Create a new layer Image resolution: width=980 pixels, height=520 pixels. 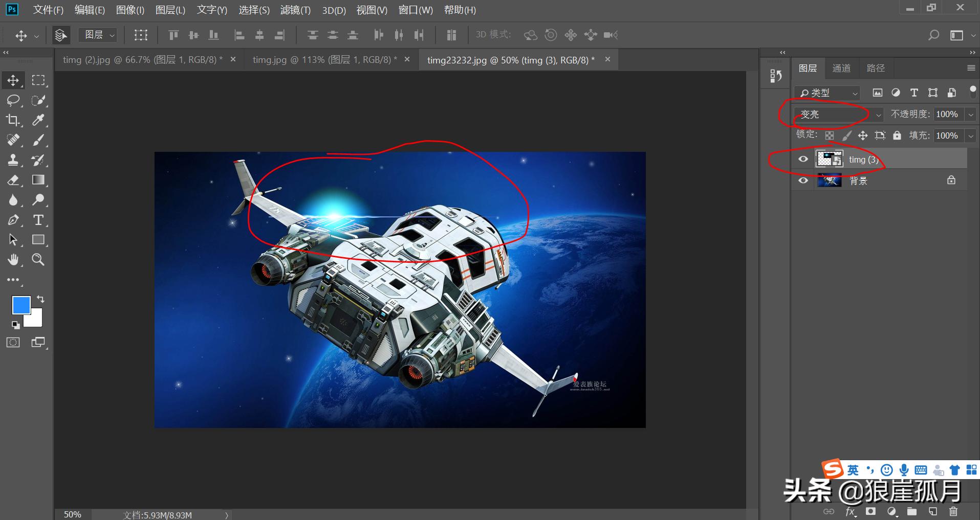pyautogui.click(x=931, y=511)
